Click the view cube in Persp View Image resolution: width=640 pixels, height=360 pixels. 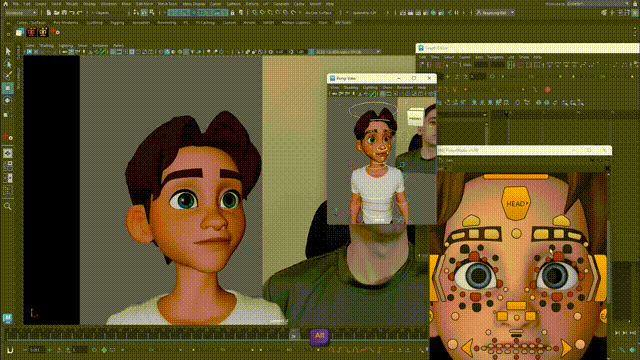pos(415,118)
